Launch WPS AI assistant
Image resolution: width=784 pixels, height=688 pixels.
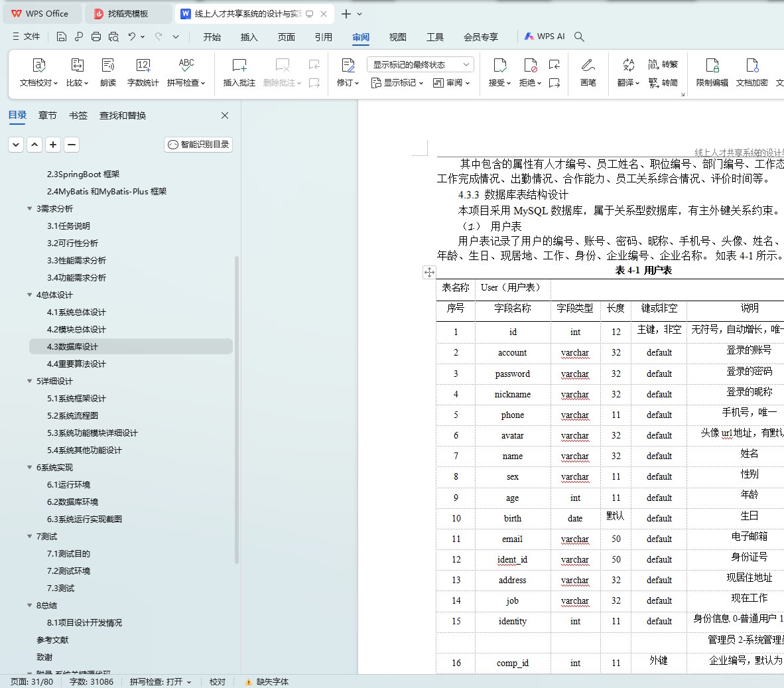point(545,36)
